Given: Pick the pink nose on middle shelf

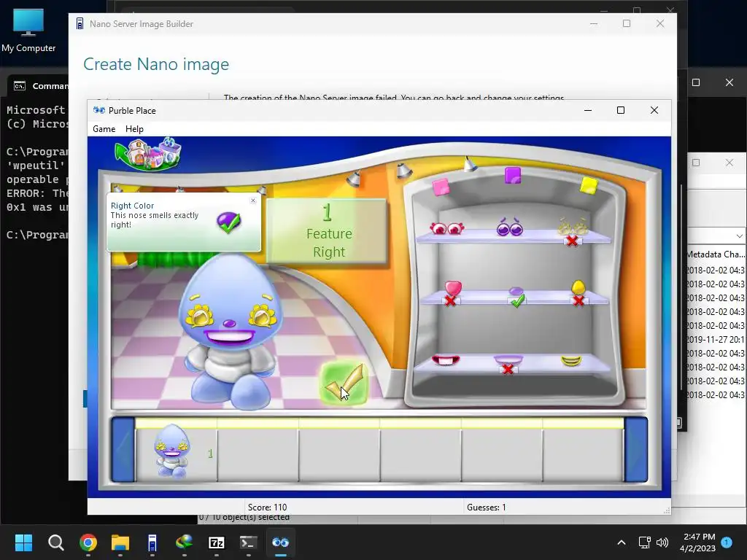Looking at the screenshot, I should click(x=452, y=288).
